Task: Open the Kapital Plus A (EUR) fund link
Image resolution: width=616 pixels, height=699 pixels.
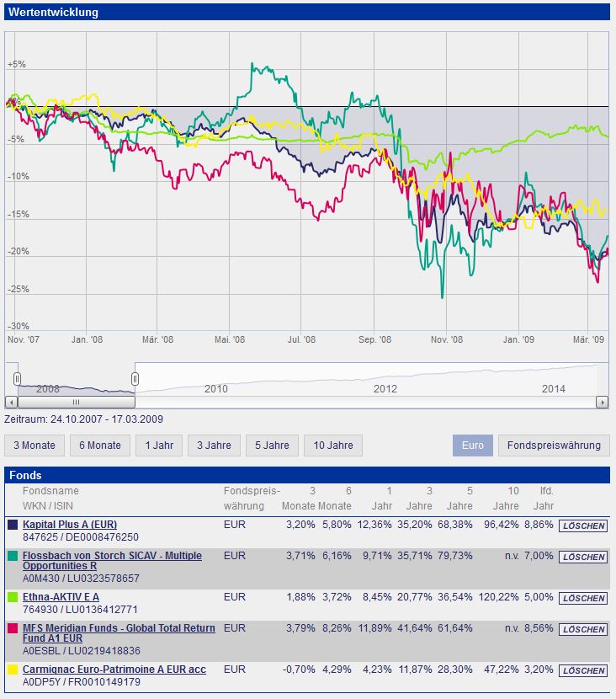Action: 70,525
